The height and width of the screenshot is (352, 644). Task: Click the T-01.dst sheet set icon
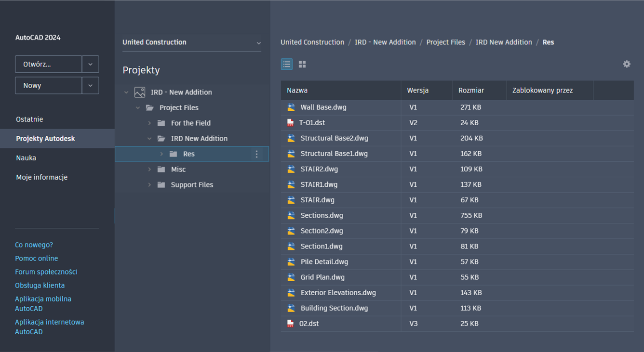290,123
